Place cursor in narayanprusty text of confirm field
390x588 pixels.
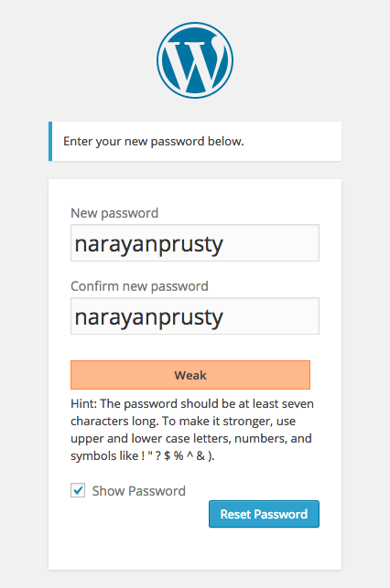pyautogui.click(x=149, y=317)
